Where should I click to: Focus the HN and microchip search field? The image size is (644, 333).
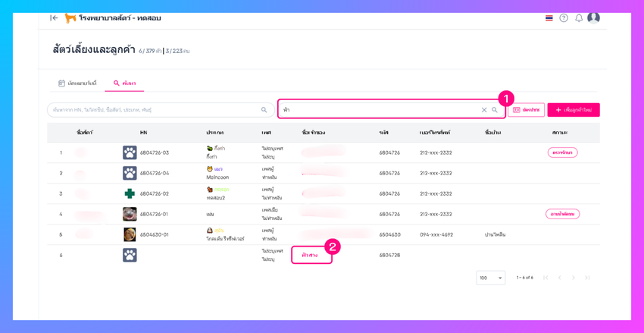tap(161, 110)
